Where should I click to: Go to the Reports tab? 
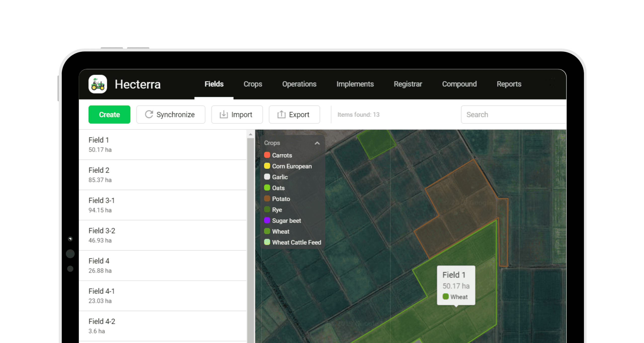click(x=509, y=84)
